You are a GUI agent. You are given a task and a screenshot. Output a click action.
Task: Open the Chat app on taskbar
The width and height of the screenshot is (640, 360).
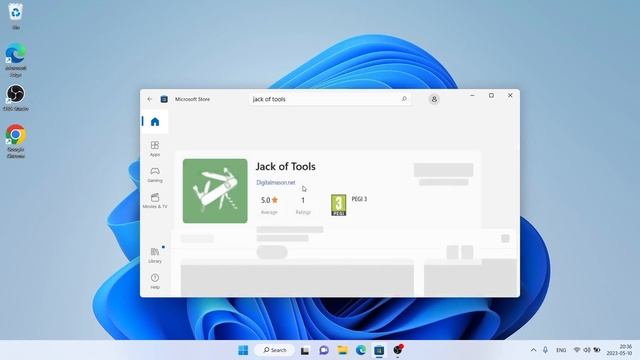[324, 350]
